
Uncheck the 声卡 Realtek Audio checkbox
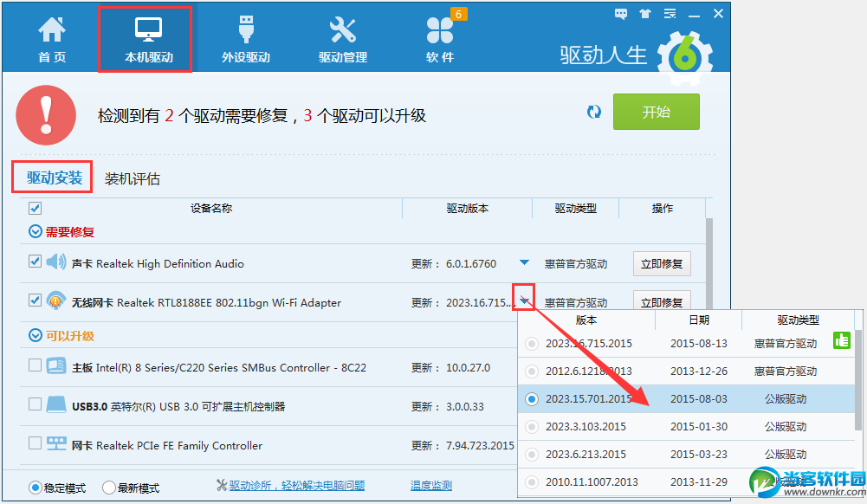coord(35,261)
